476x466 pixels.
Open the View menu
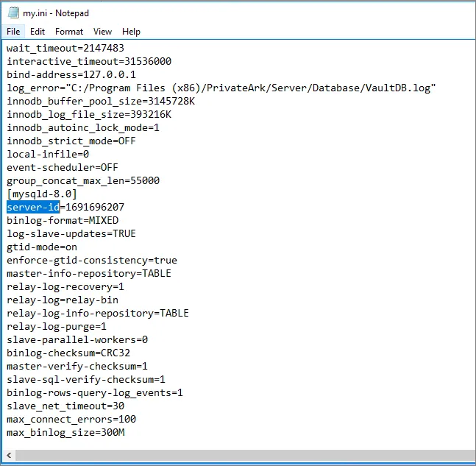(102, 32)
